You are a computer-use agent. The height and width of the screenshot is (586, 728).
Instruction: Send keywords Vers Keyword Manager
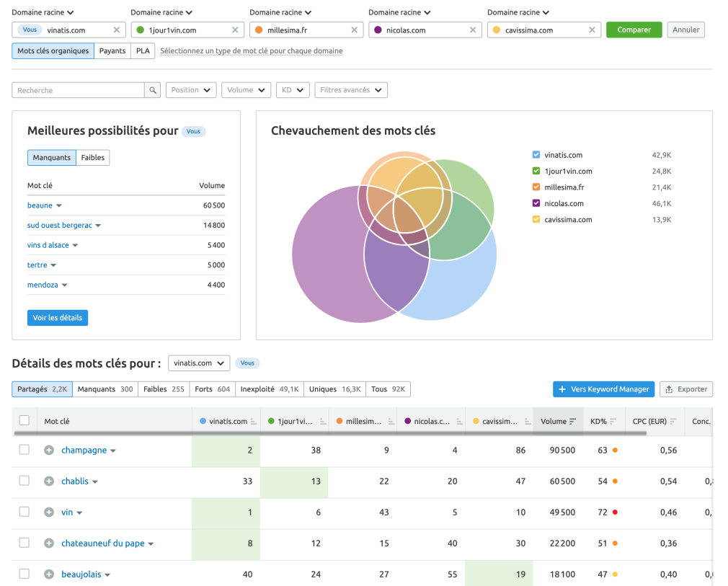click(603, 389)
